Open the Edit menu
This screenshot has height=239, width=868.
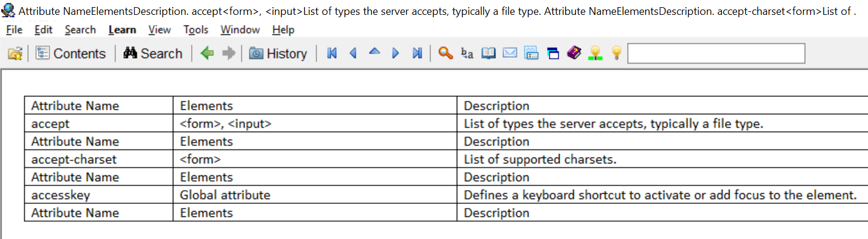tap(43, 30)
